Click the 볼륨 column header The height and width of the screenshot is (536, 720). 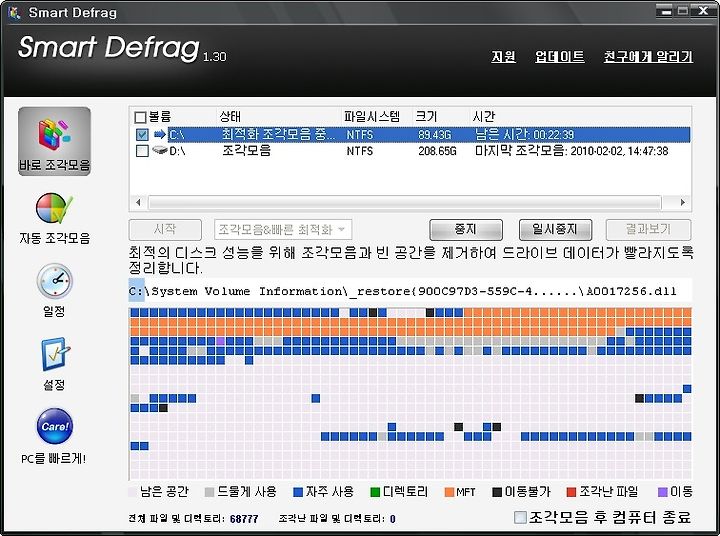(160, 117)
